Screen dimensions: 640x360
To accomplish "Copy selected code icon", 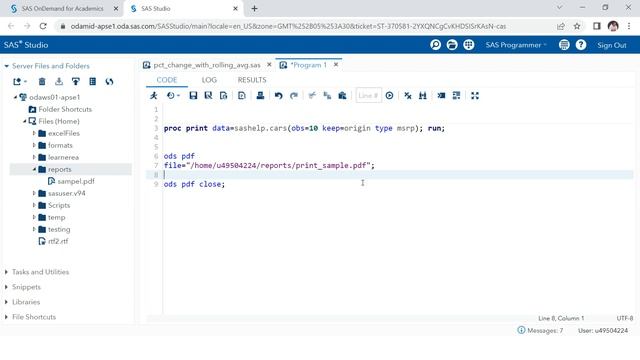I will (x=327, y=96).
